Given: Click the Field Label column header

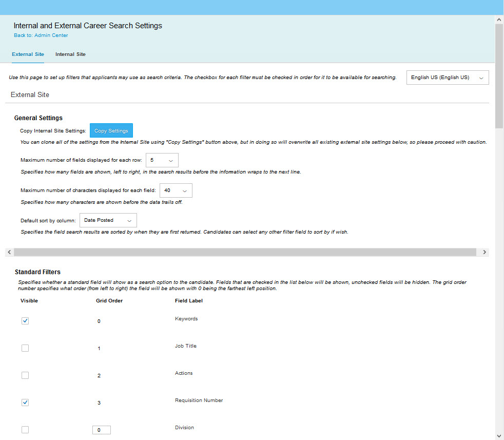Looking at the screenshot, I should point(189,301).
